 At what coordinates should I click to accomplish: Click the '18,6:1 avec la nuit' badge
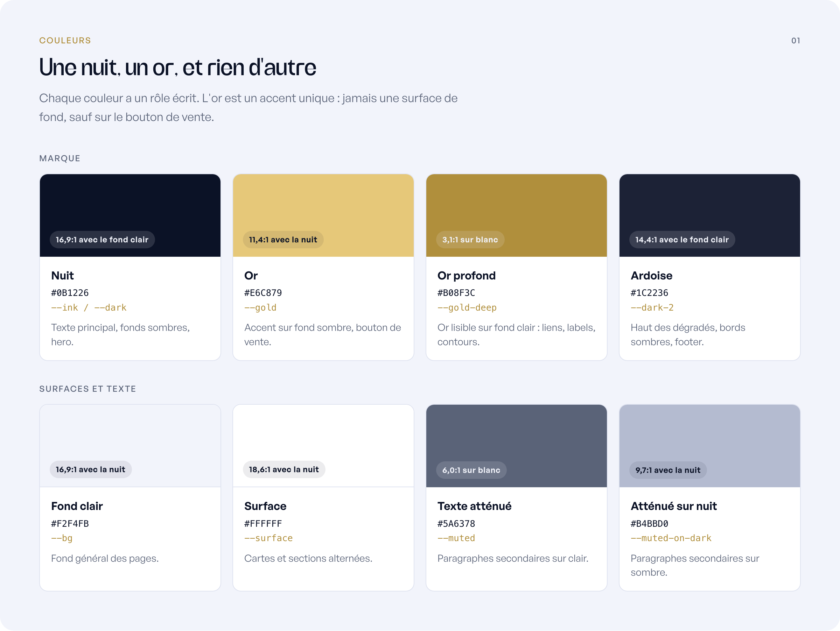(x=283, y=469)
